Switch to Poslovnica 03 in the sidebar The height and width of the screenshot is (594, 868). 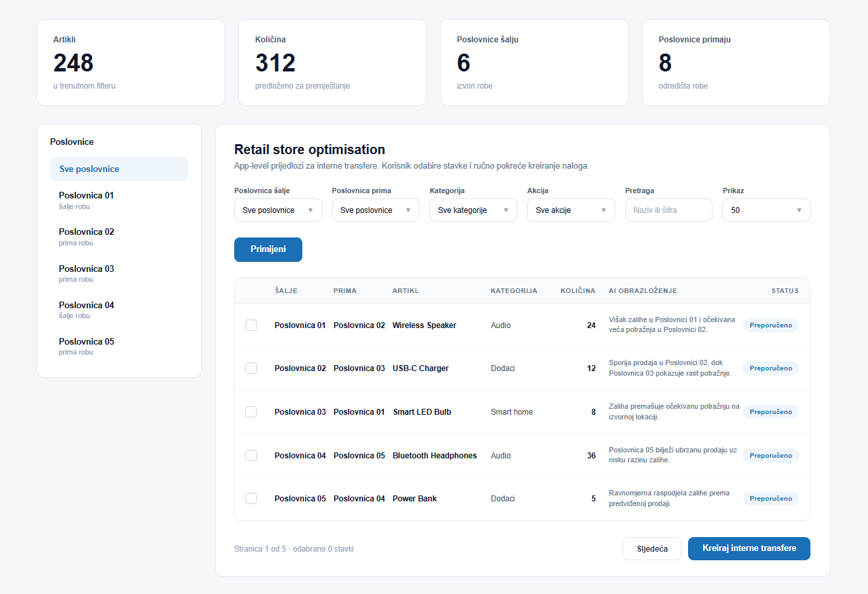(x=119, y=273)
